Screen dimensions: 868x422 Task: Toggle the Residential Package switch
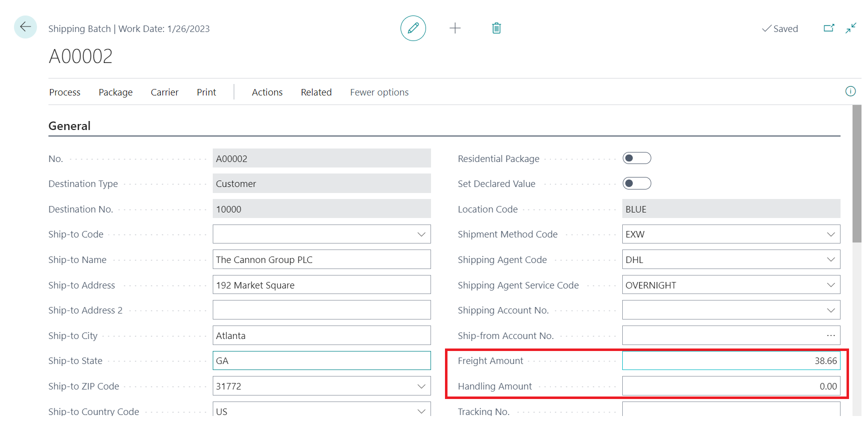pyautogui.click(x=637, y=158)
